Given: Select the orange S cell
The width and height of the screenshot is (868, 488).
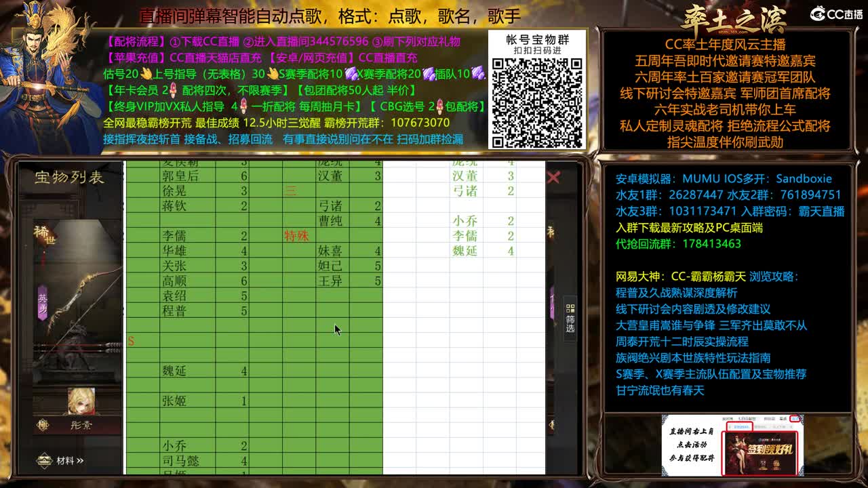Looking at the screenshot, I should [x=142, y=341].
